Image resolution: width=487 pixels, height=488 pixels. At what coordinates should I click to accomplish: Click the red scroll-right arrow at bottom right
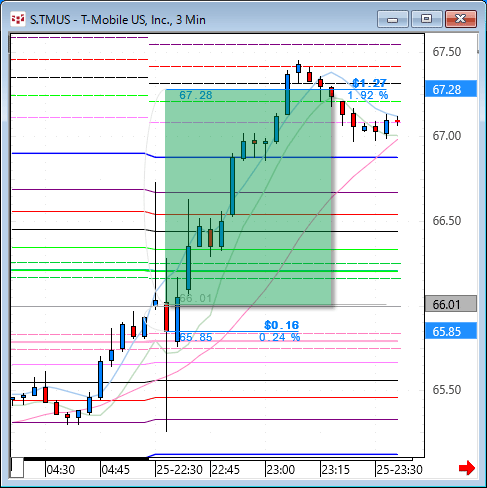tap(467, 468)
